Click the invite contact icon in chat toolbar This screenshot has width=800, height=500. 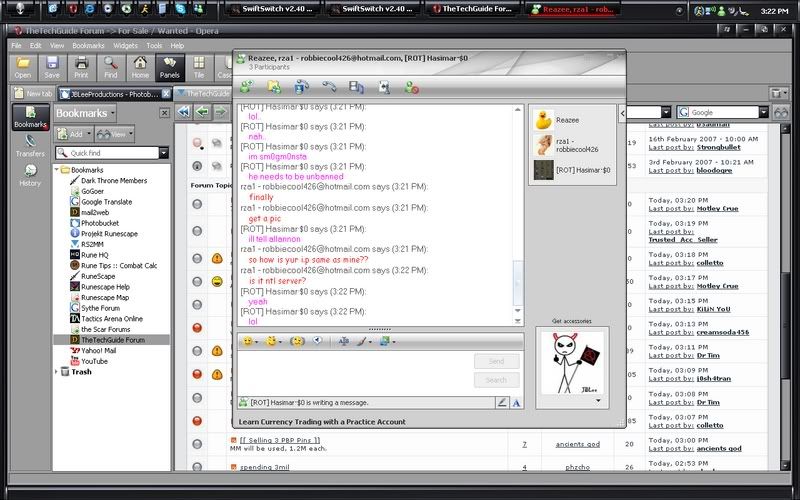(x=246, y=87)
